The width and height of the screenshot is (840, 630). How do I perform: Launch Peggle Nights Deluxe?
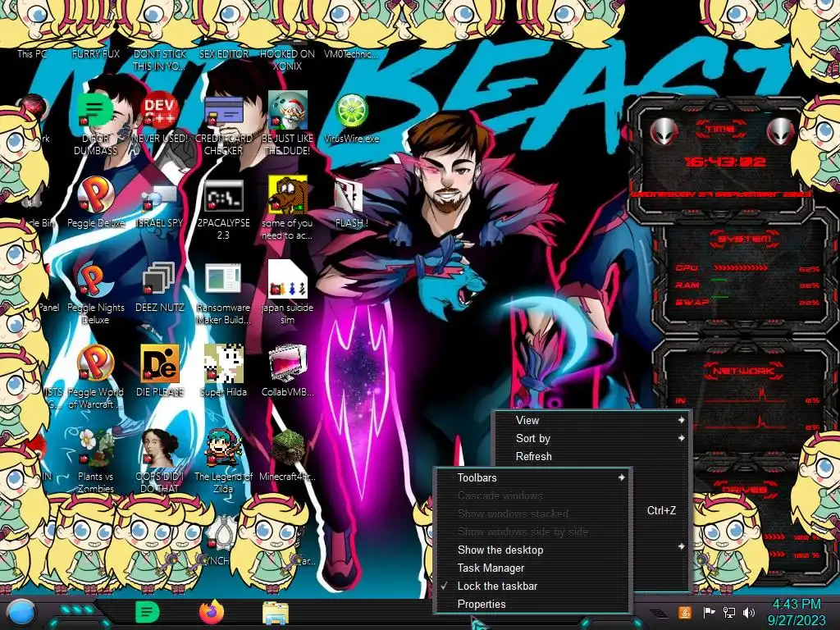(x=95, y=280)
